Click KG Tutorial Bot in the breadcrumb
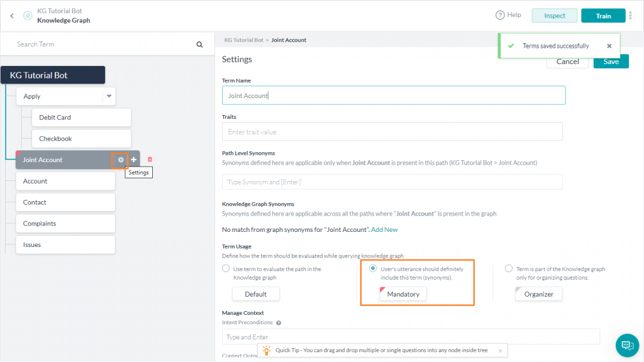This screenshot has width=644, height=362. click(x=244, y=38)
